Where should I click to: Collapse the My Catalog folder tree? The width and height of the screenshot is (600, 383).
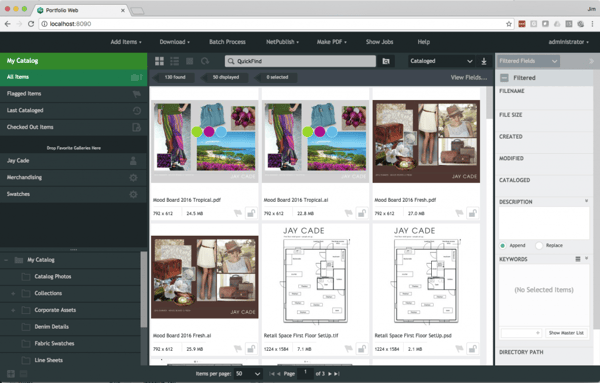6,260
